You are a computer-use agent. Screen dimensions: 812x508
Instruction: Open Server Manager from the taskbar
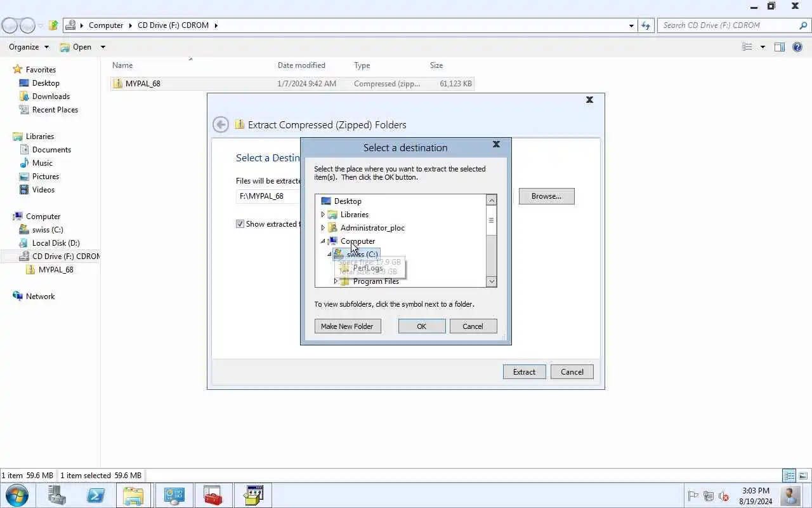tap(57, 495)
